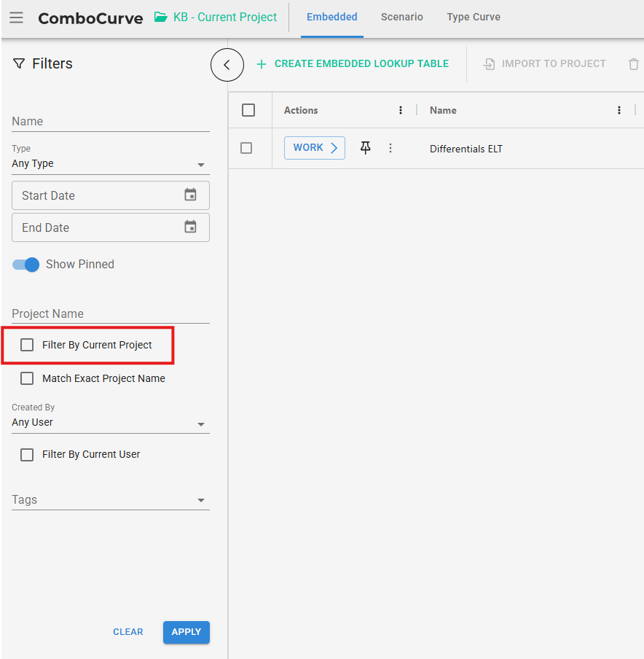The height and width of the screenshot is (659, 644).
Task: Switch to the Type Curve tab
Action: point(474,17)
